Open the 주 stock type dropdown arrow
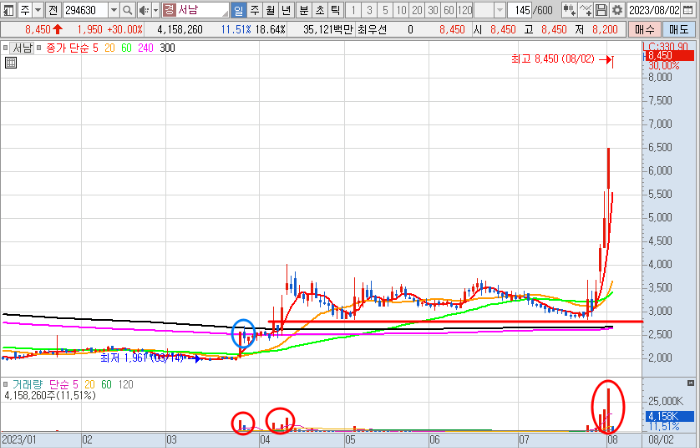 (x=38, y=10)
